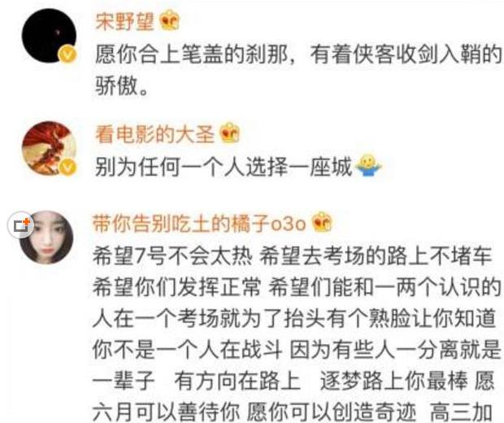Image resolution: width=504 pixels, height=423 pixels.
Task: Tap crown icon beside 带你告别吃土的橘子o3o
Action: click(x=322, y=222)
